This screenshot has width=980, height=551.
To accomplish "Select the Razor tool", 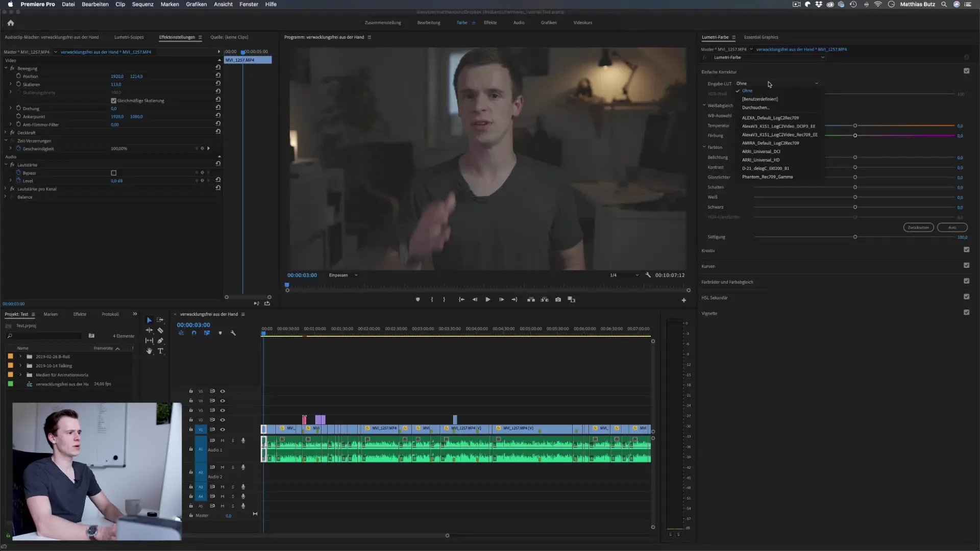I will (x=160, y=331).
